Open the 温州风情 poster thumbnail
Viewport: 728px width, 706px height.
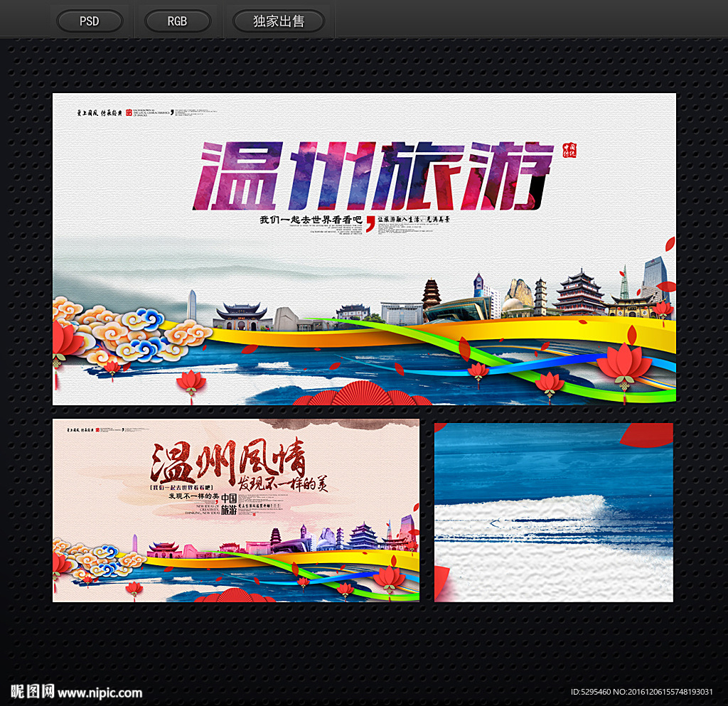(x=236, y=510)
